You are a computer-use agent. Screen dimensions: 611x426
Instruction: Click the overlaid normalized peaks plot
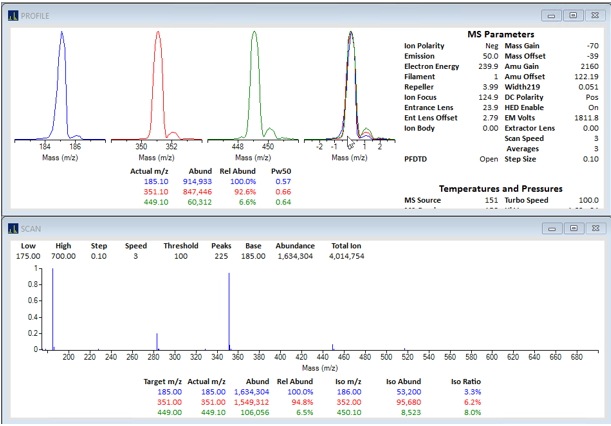(351, 86)
